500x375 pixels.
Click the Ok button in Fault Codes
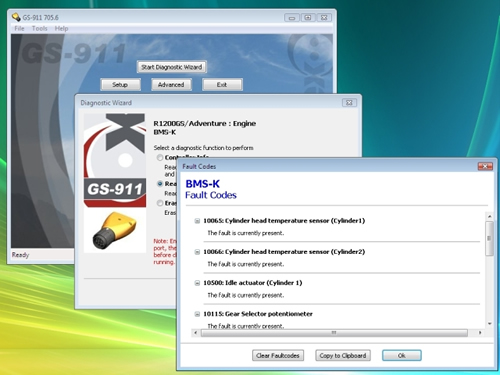(x=402, y=356)
